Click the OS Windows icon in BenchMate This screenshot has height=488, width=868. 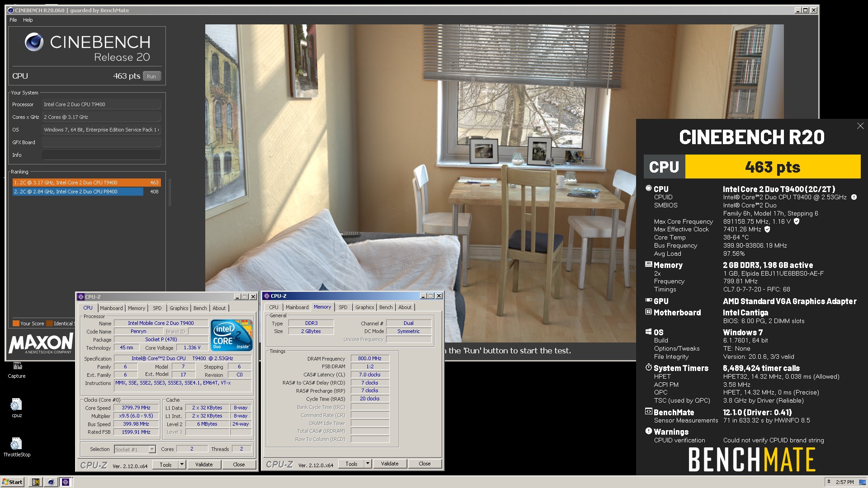[648, 332]
